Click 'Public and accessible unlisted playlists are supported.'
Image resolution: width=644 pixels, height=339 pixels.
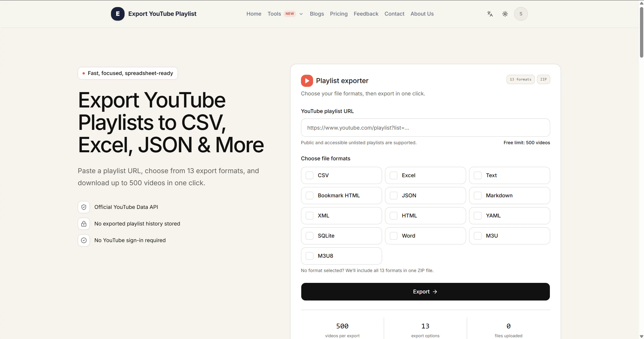point(359,143)
